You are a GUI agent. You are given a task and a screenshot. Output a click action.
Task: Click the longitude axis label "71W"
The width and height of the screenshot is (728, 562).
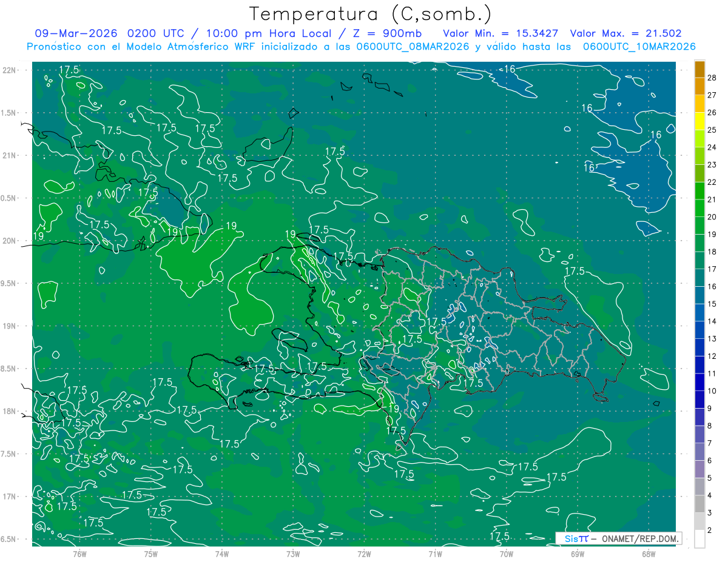[435, 554]
